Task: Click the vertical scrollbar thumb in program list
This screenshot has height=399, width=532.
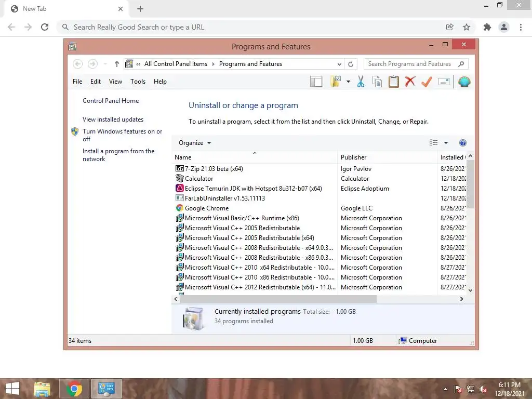Action: (x=470, y=184)
